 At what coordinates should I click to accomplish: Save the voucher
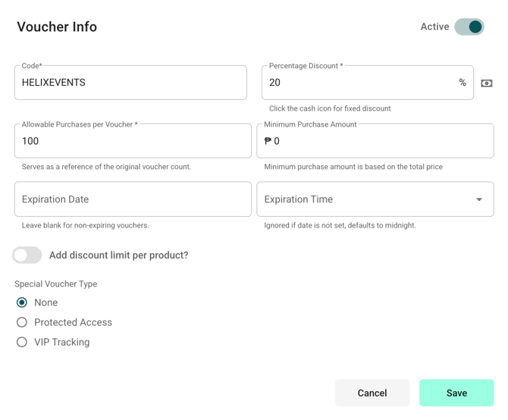tap(456, 393)
